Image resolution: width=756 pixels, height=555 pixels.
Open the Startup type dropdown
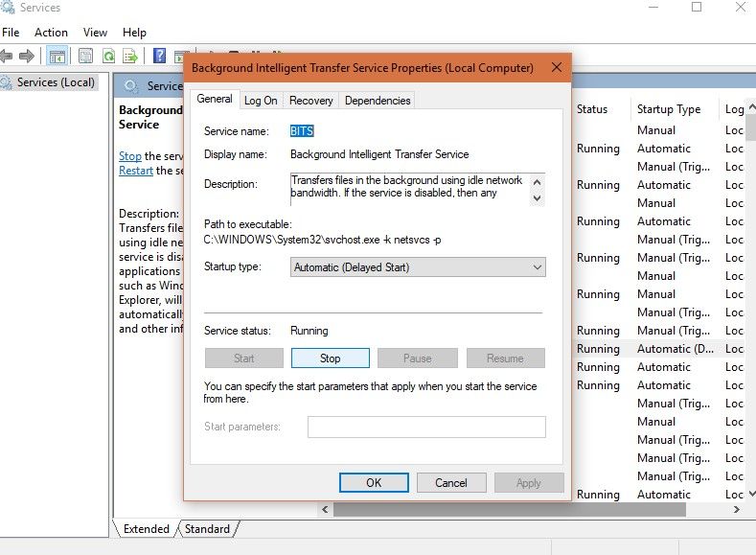point(418,267)
